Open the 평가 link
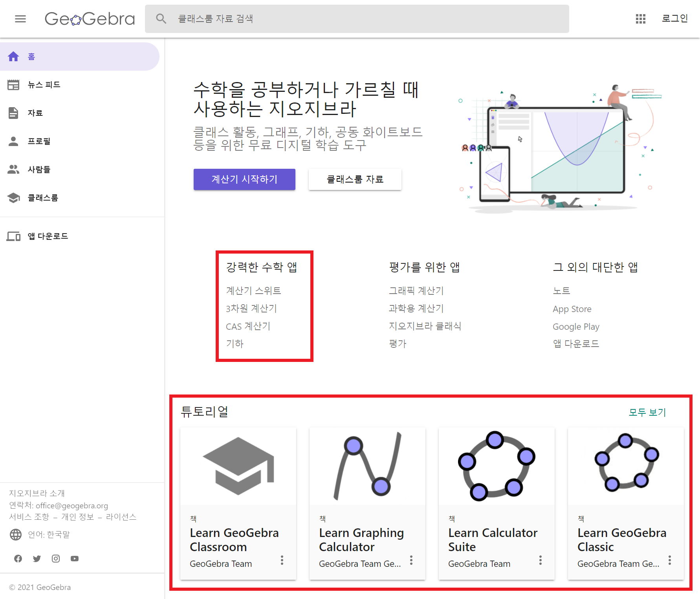This screenshot has height=599, width=700. pyautogui.click(x=398, y=343)
